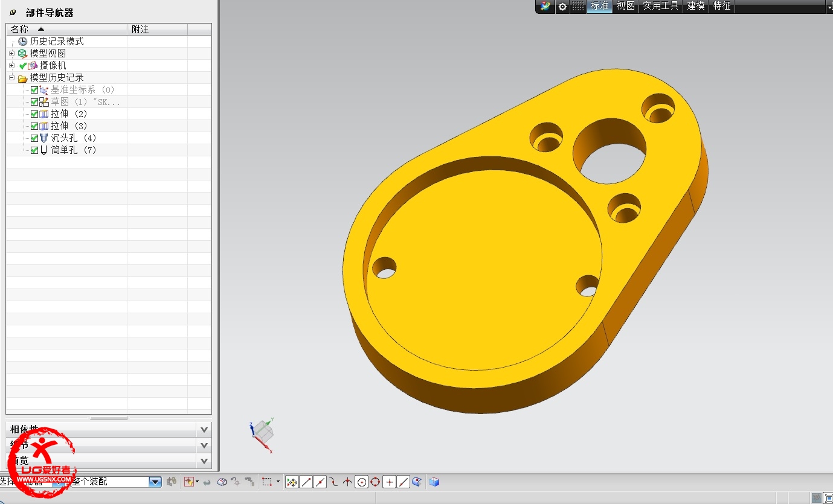Click the pin icon next to 部件导航器 title
This screenshot has height=504, width=833.
13,13
